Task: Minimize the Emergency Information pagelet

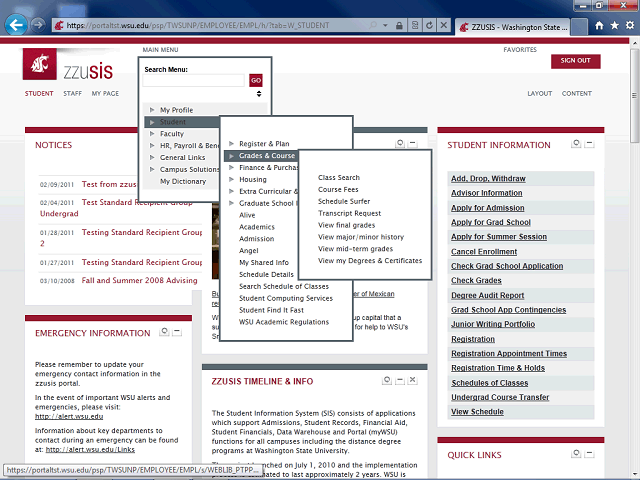Action: point(177,332)
